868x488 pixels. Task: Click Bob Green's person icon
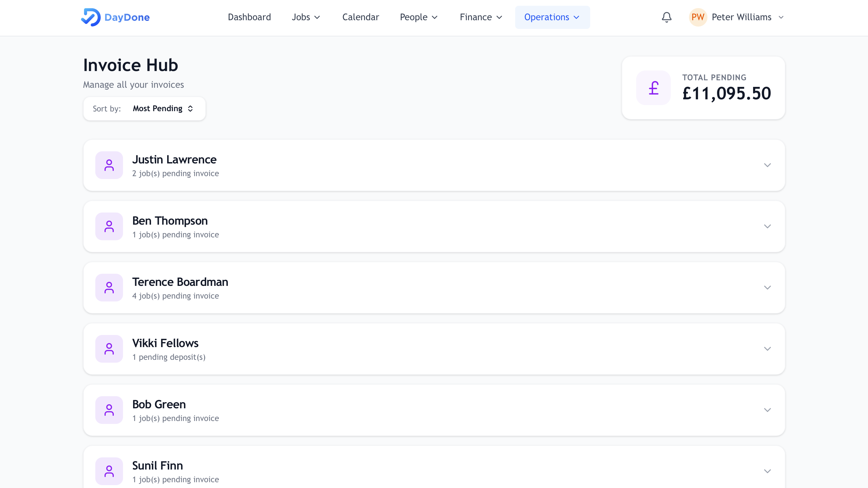(x=109, y=410)
